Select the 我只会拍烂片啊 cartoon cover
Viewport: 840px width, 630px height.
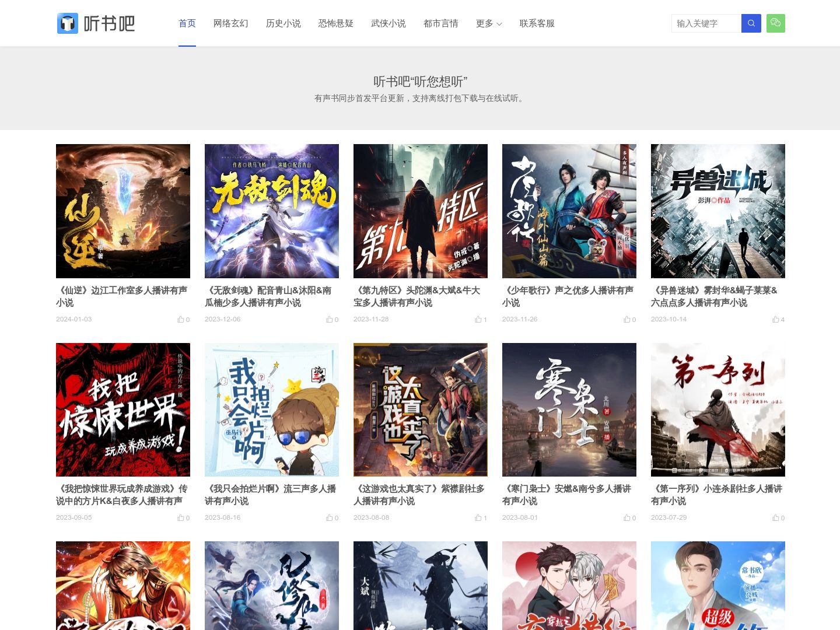point(272,409)
